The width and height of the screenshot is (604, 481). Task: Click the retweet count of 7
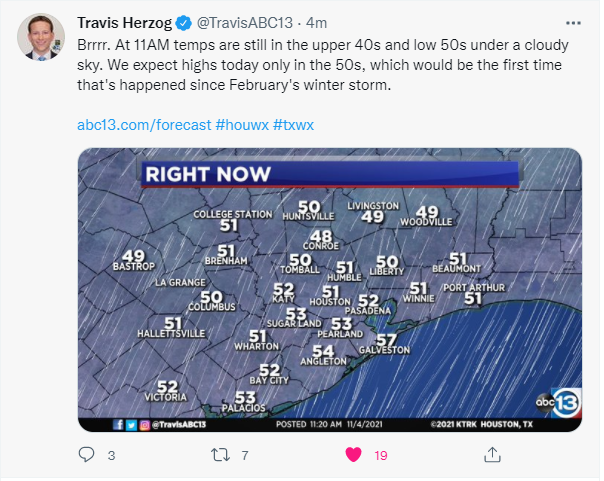tap(245, 455)
